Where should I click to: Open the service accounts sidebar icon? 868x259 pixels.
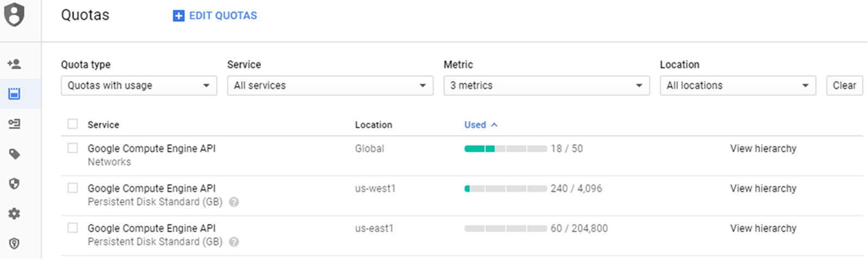(x=14, y=124)
